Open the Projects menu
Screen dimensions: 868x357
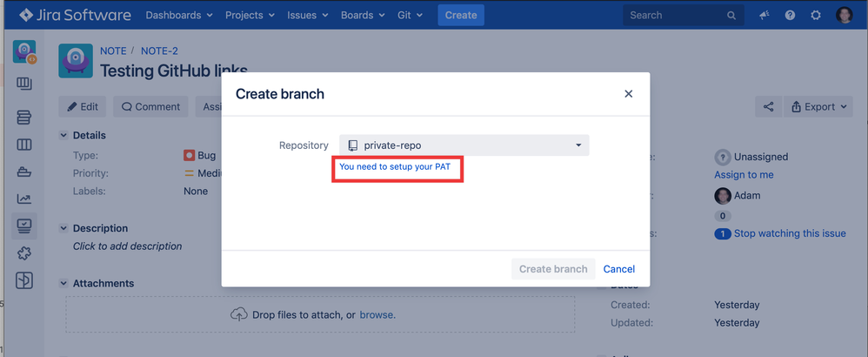click(250, 15)
